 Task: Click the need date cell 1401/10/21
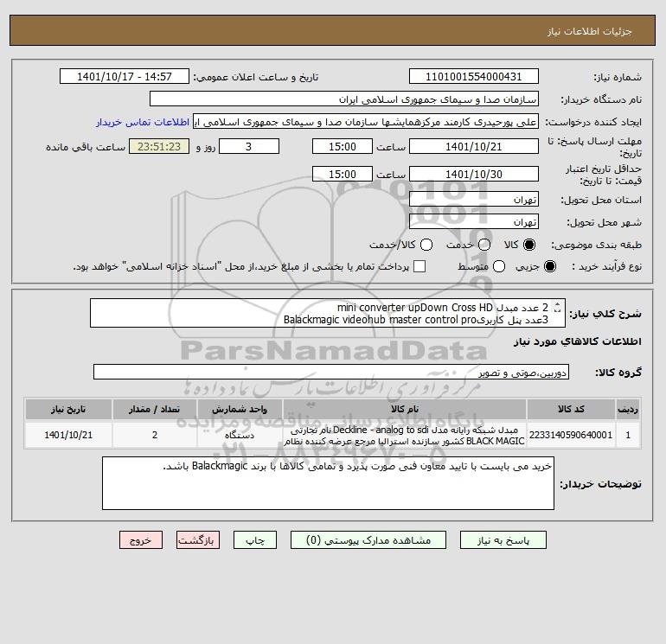pyautogui.click(x=68, y=435)
